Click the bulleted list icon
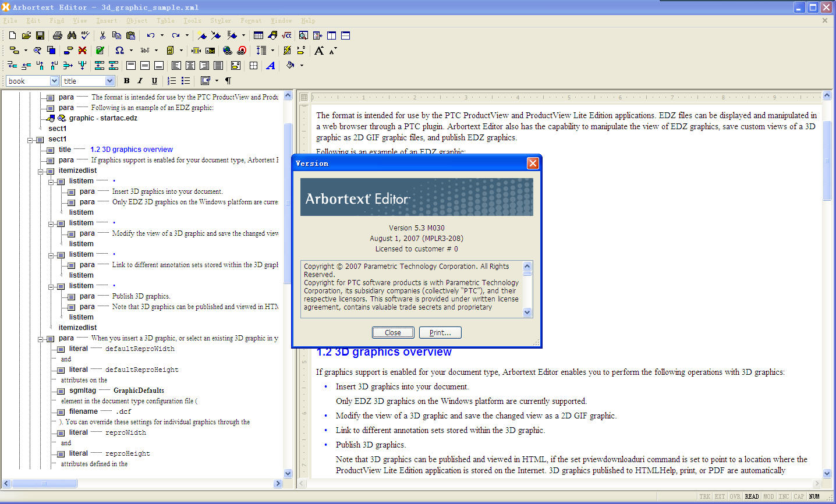 (x=186, y=81)
